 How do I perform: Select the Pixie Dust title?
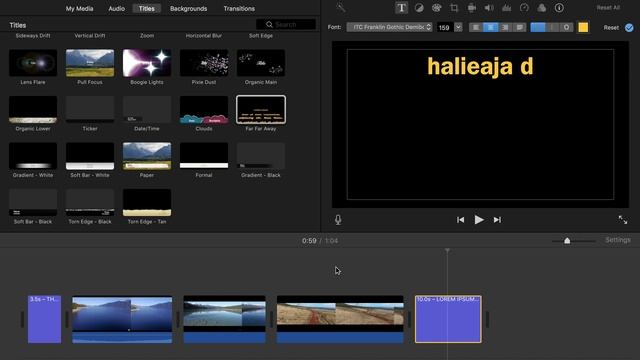coord(204,63)
